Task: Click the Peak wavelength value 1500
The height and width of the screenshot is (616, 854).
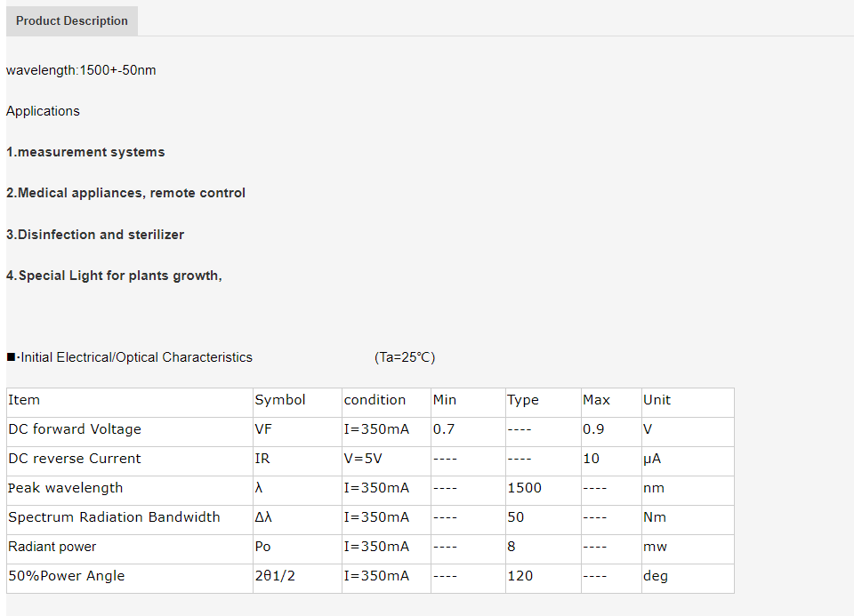Action: [x=525, y=488]
